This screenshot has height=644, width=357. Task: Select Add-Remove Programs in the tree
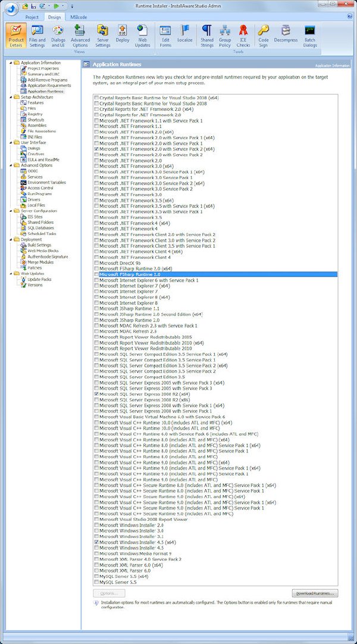(x=48, y=80)
